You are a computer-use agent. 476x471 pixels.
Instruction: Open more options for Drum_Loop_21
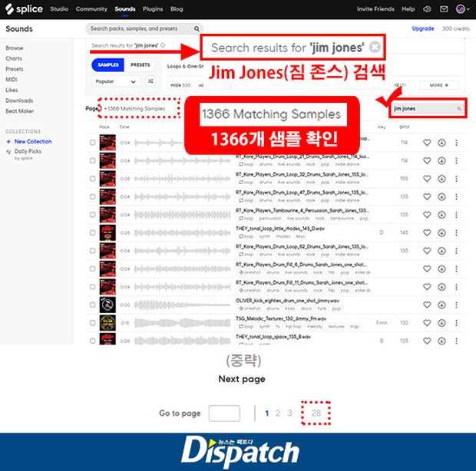[x=456, y=160]
